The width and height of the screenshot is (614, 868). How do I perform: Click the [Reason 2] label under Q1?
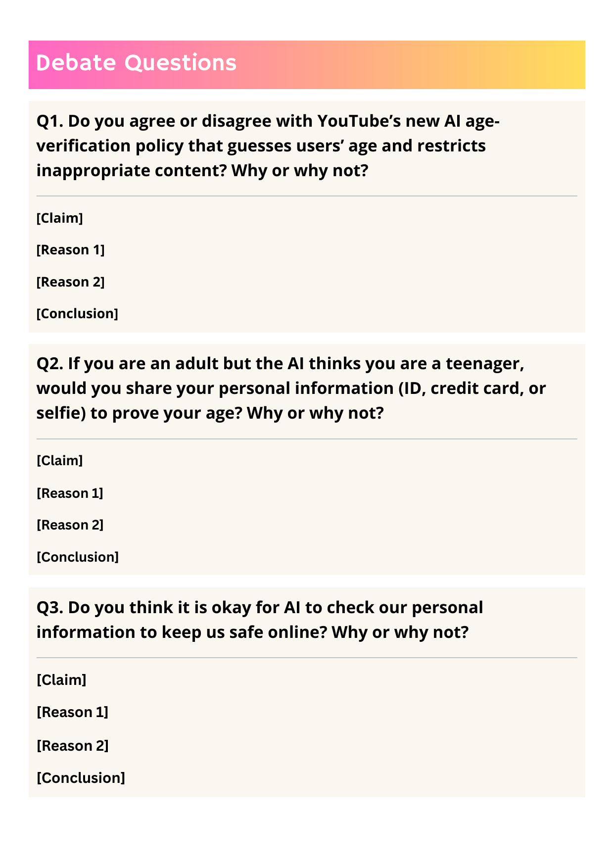tap(71, 282)
